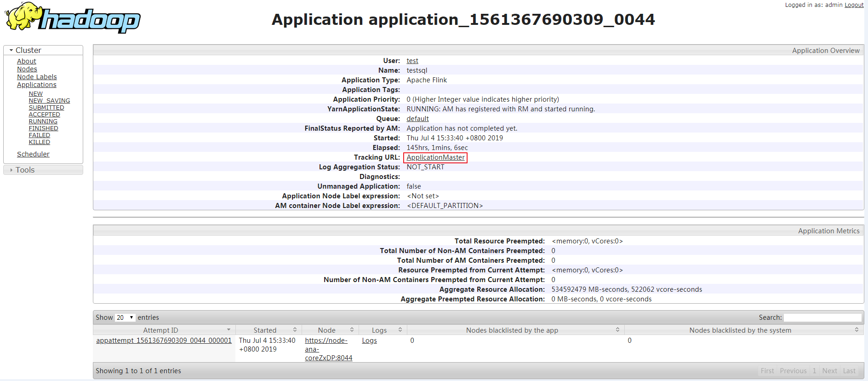Sort by Logs column arrows

400,330
